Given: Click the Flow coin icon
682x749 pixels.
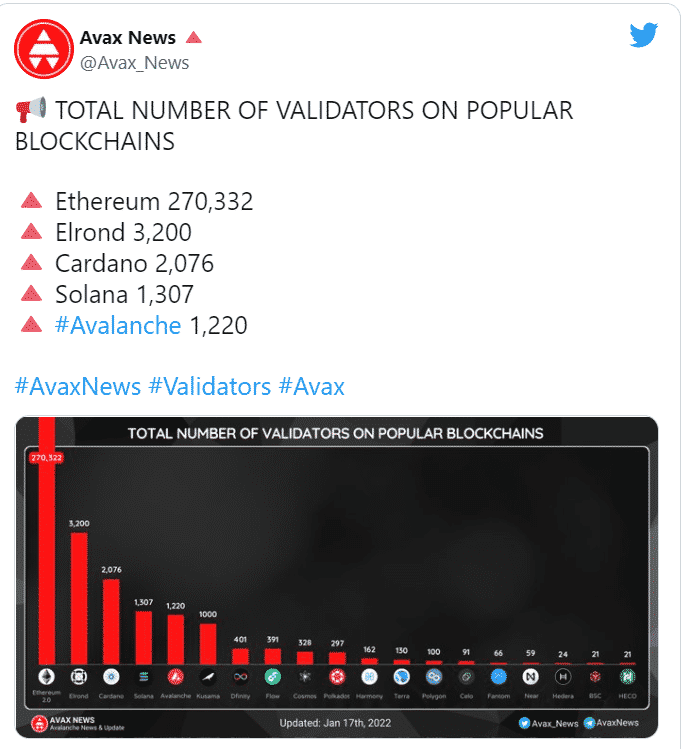Looking at the screenshot, I should click(x=272, y=676).
